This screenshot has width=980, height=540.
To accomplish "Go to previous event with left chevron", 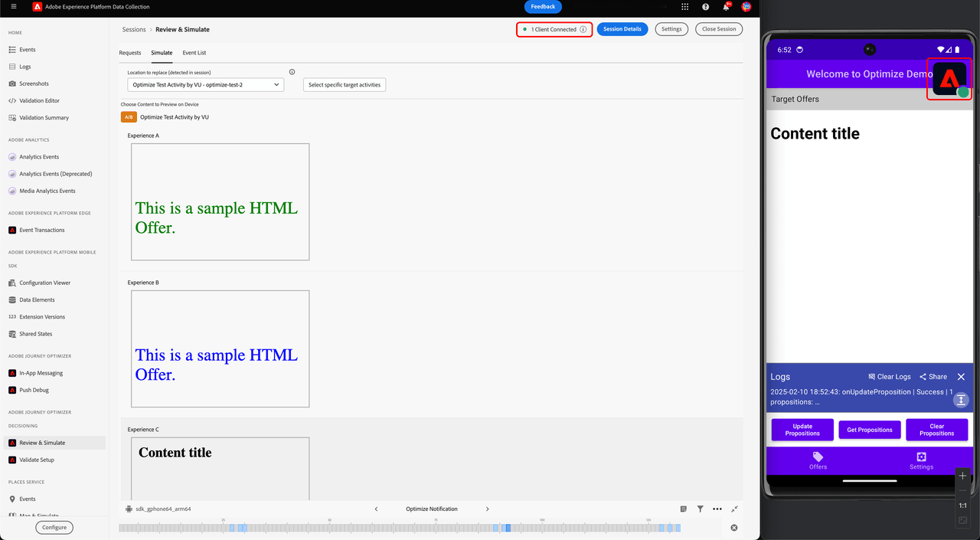I will (x=376, y=509).
